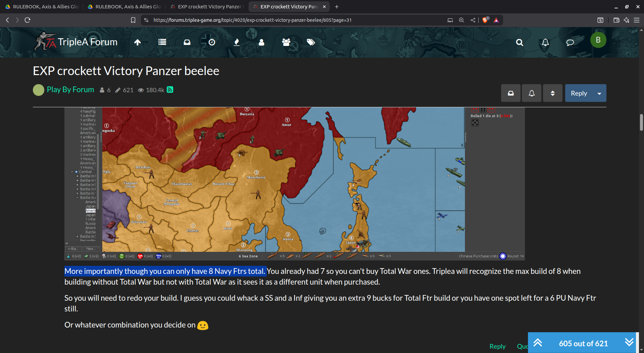The height and width of the screenshot is (353, 644).
Task: Expand Reply button dropdown arrow
Action: tap(599, 93)
